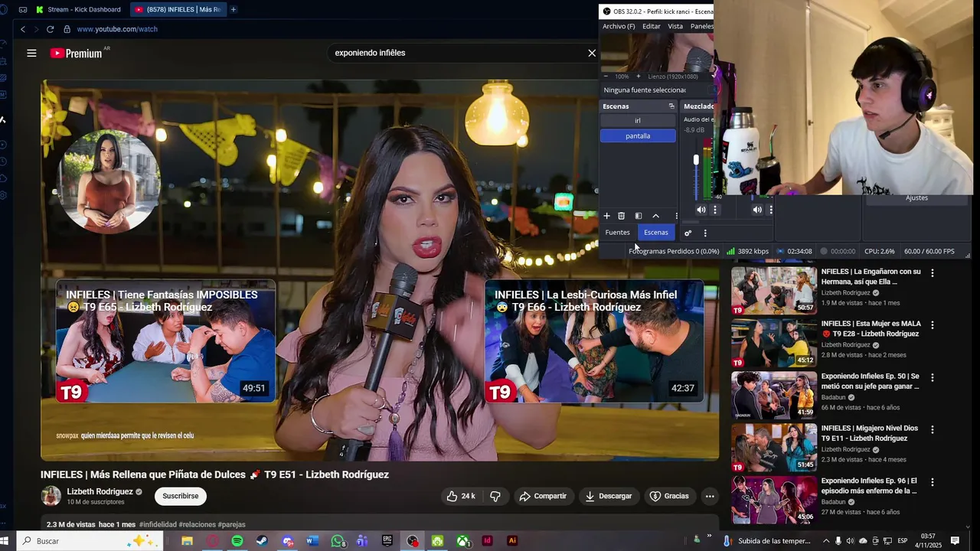
Task: Zoom out OBS preview with minus
Action: pyautogui.click(x=606, y=77)
